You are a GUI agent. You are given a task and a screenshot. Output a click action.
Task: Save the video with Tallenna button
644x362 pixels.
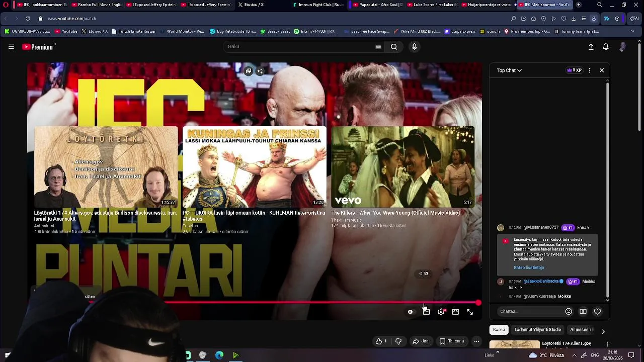(x=452, y=341)
